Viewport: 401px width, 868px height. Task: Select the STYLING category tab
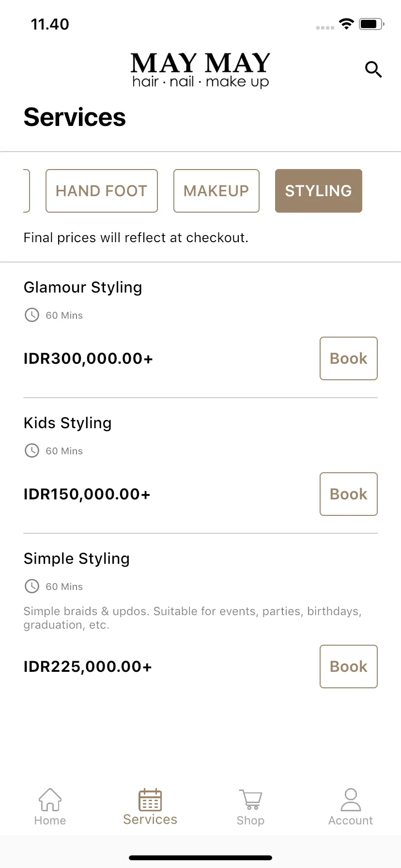pyautogui.click(x=319, y=191)
